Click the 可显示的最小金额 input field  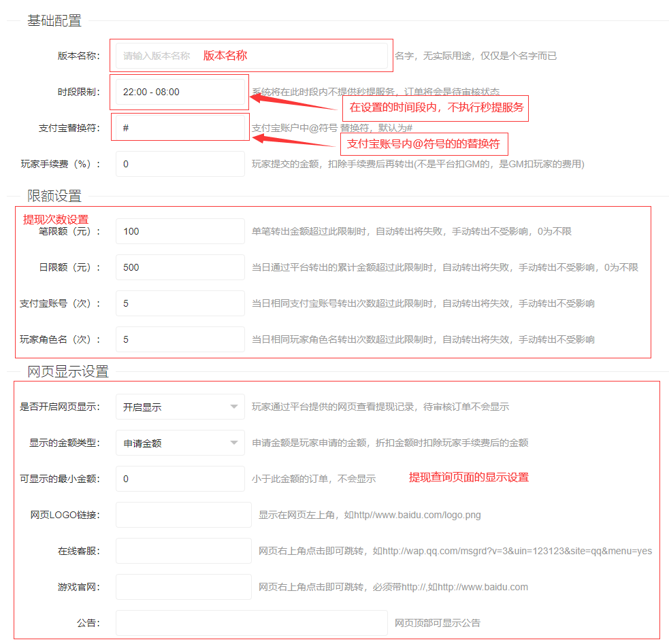pos(180,479)
